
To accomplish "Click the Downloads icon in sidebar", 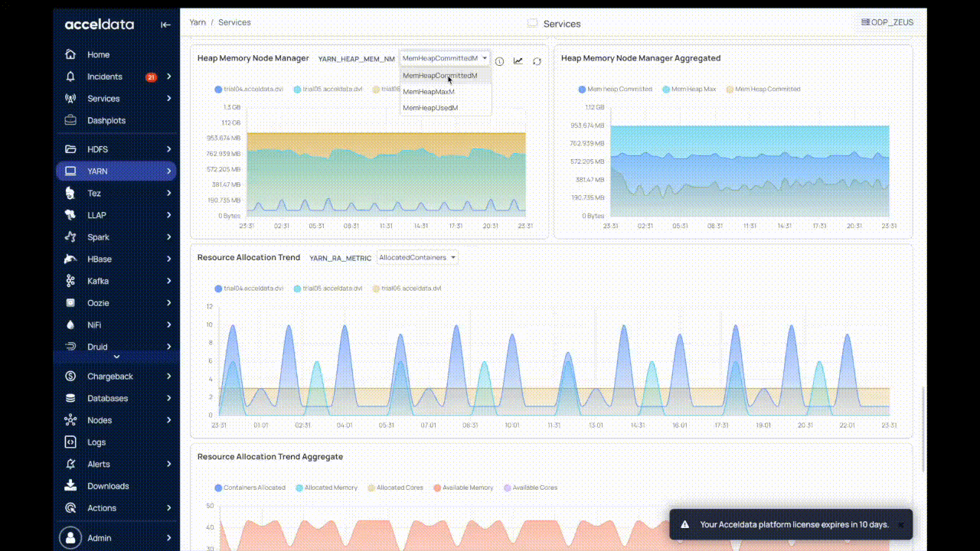I will [70, 486].
